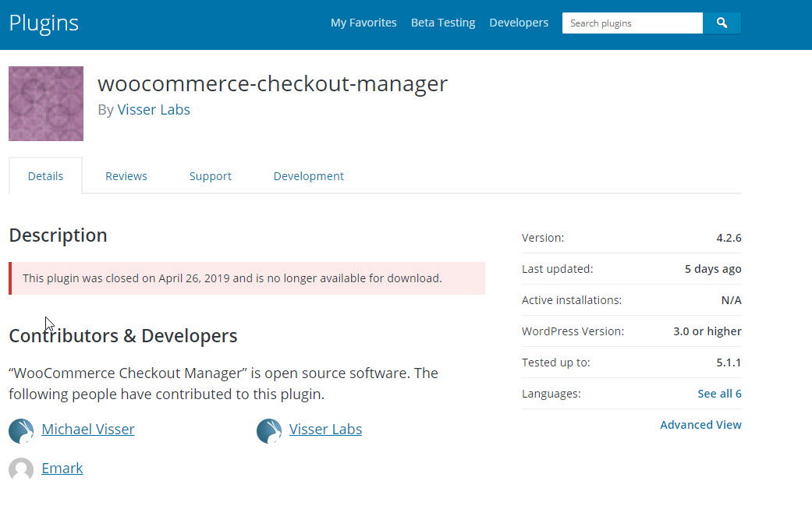Click Michael Visser's avatar icon
This screenshot has height=520, width=812.
[21, 431]
